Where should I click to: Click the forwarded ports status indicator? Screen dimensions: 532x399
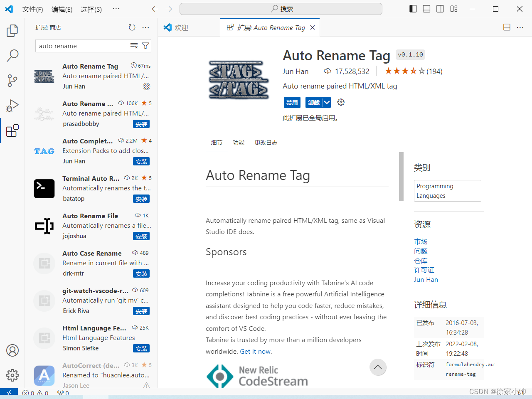point(63,393)
